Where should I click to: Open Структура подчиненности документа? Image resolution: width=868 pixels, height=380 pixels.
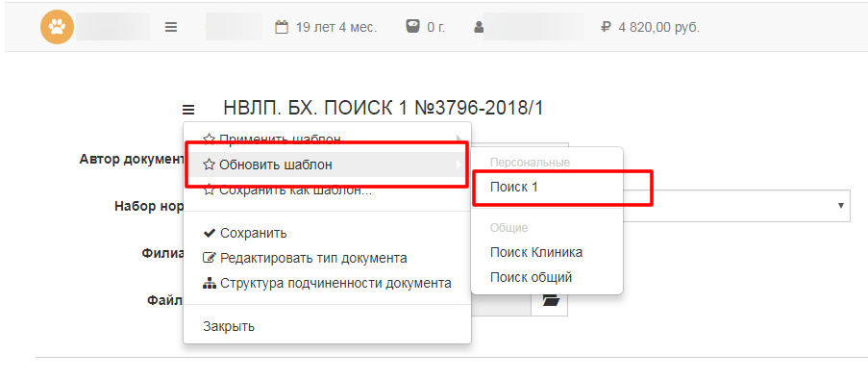click(x=327, y=283)
